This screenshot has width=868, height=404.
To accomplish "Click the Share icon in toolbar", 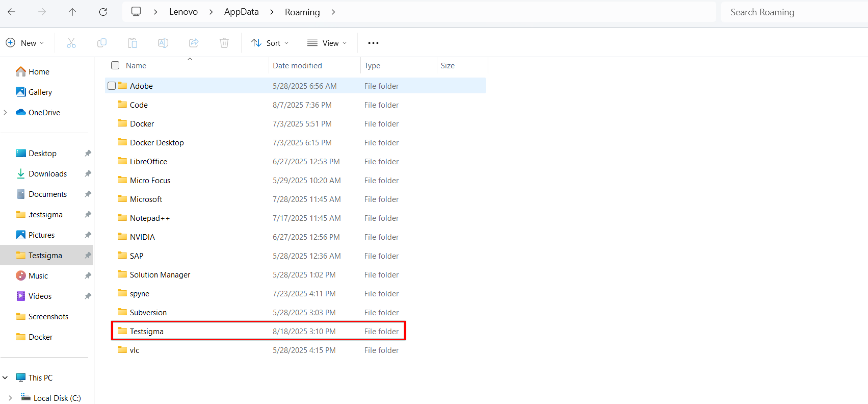I will click(x=193, y=43).
